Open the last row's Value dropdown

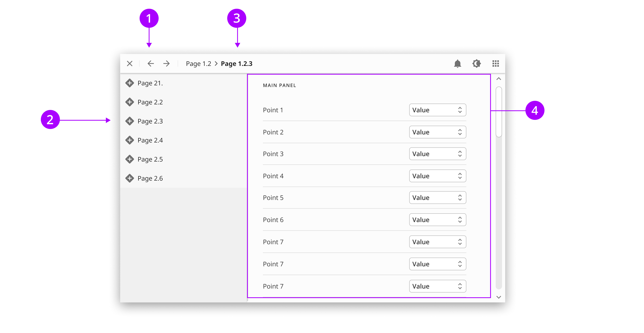pos(438,286)
